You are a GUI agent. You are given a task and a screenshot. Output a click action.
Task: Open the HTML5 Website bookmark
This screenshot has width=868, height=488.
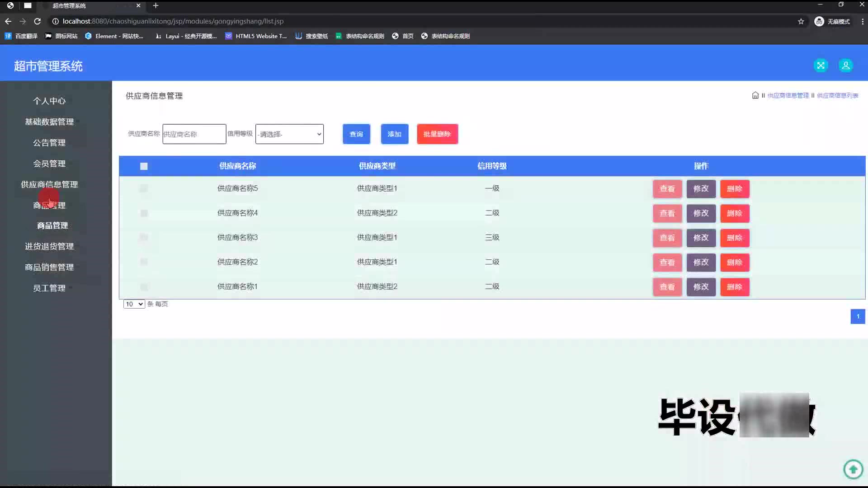pyautogui.click(x=256, y=36)
